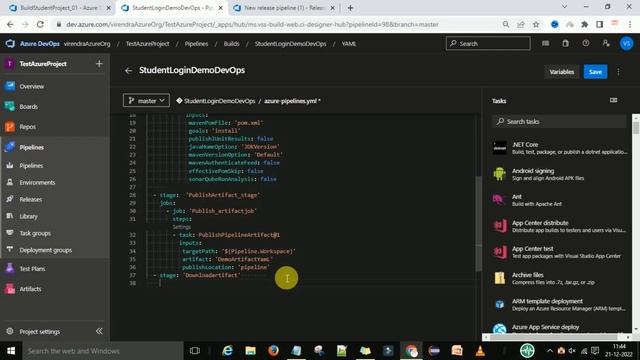
Task: Select the Android signing task
Action: (x=560, y=174)
